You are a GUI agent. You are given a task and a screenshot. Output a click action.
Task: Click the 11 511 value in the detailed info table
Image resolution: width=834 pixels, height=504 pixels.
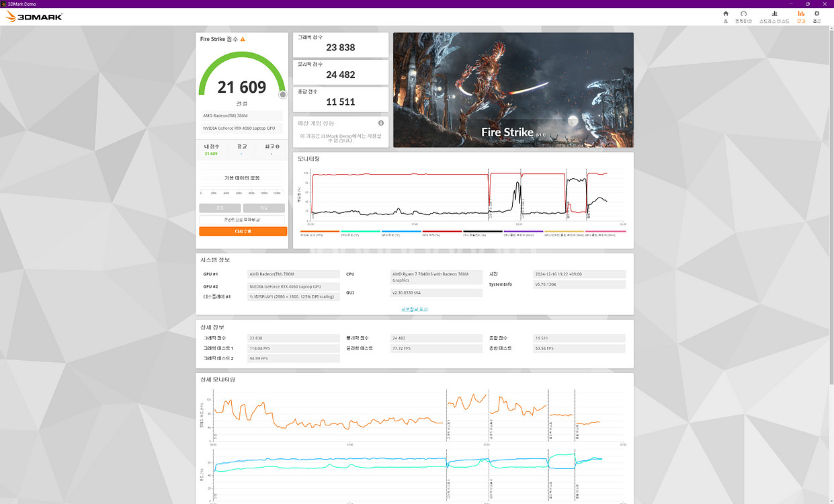click(x=579, y=338)
